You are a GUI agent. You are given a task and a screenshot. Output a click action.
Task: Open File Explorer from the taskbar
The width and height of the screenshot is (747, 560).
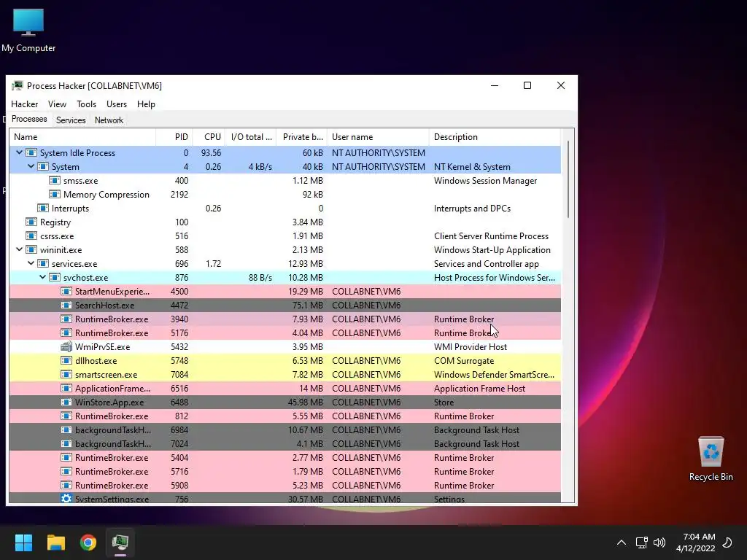(x=55, y=542)
